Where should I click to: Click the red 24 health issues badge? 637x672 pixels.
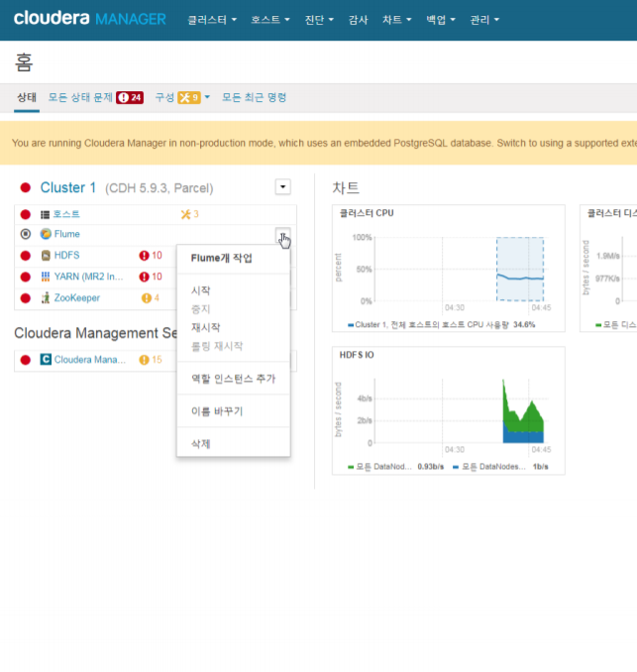coord(130,98)
